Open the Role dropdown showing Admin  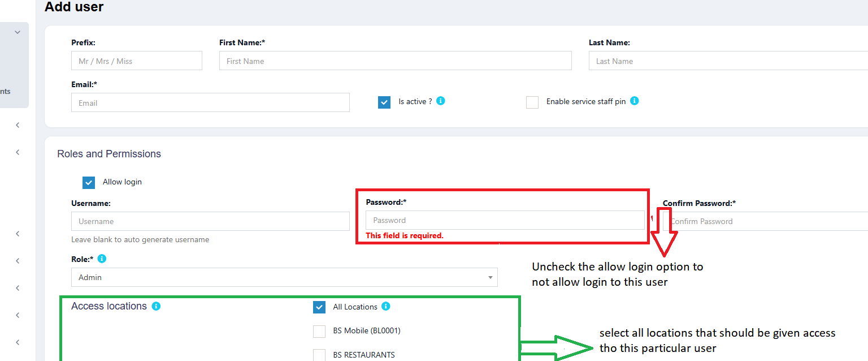click(x=284, y=277)
